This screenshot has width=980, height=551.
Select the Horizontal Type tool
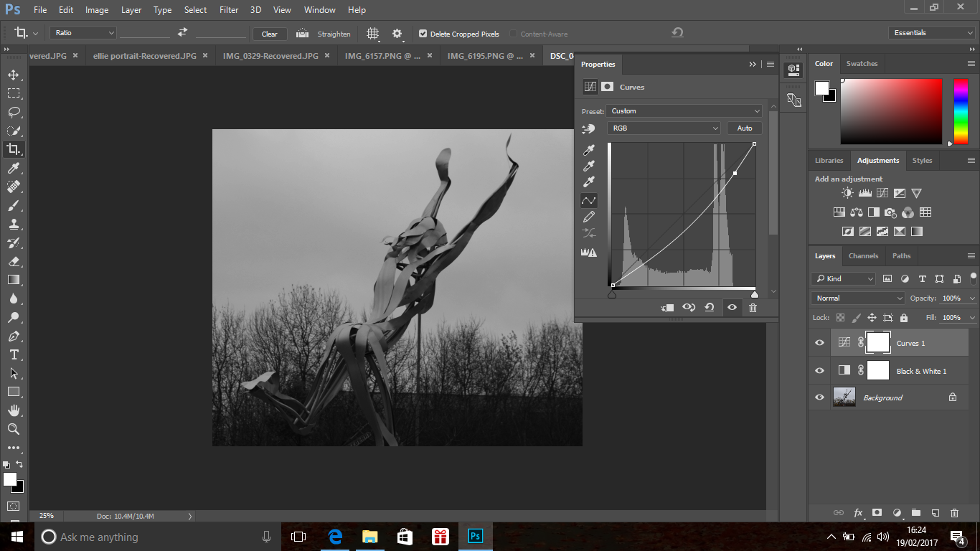(14, 354)
